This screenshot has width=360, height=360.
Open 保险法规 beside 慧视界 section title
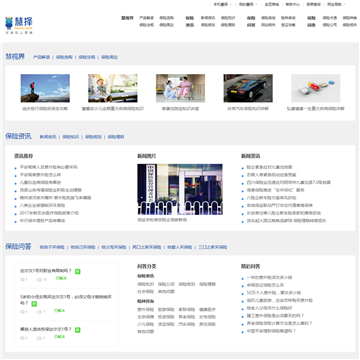click(87, 57)
